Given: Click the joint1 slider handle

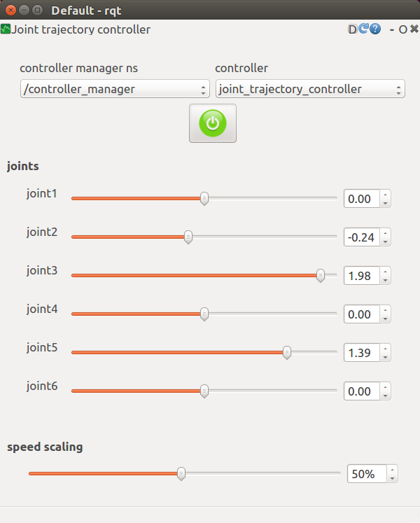Looking at the screenshot, I should click(204, 199).
